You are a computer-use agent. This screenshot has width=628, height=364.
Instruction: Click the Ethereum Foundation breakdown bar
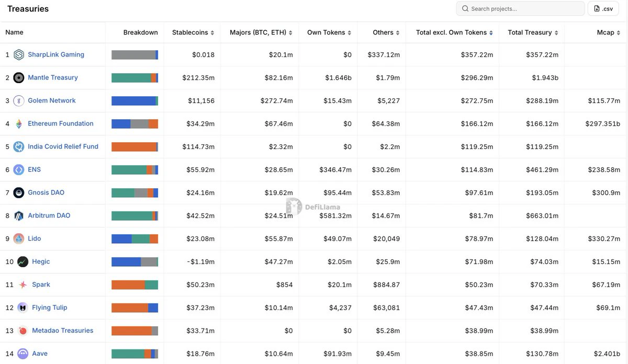[x=134, y=123]
